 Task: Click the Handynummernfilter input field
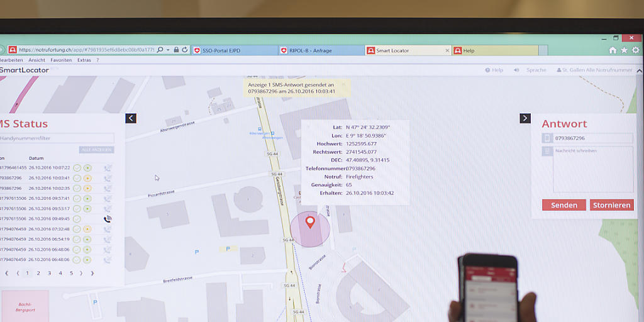tap(57, 138)
